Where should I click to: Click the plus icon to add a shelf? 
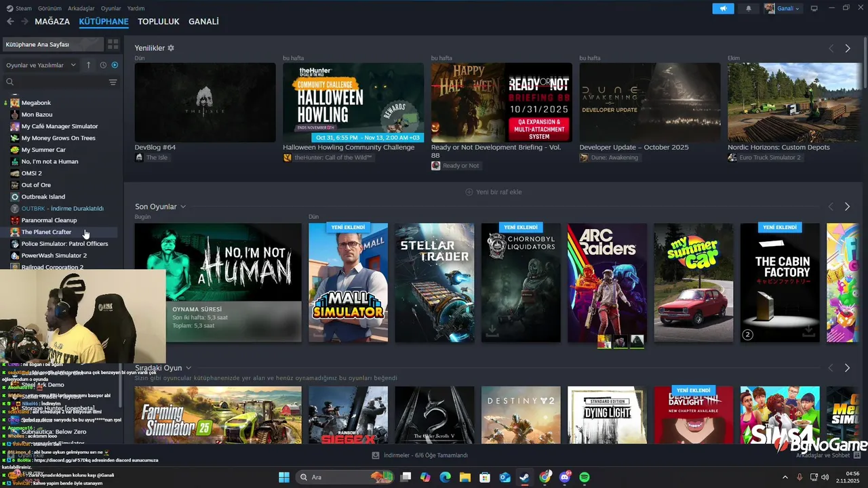click(469, 192)
